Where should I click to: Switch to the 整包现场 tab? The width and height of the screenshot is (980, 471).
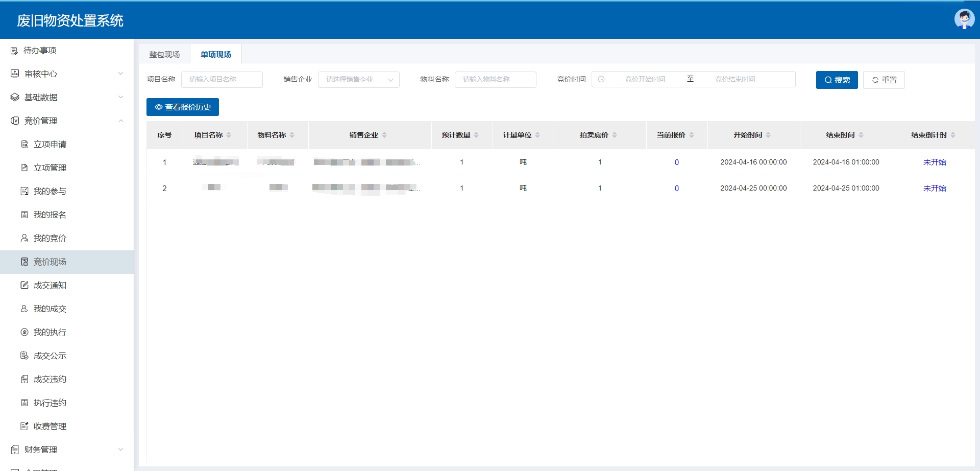tap(164, 54)
